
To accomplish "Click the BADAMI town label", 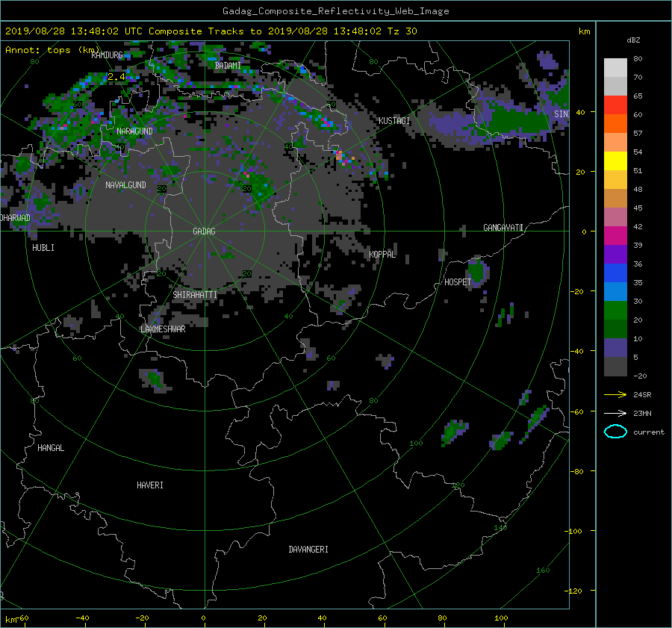I will point(228,66).
